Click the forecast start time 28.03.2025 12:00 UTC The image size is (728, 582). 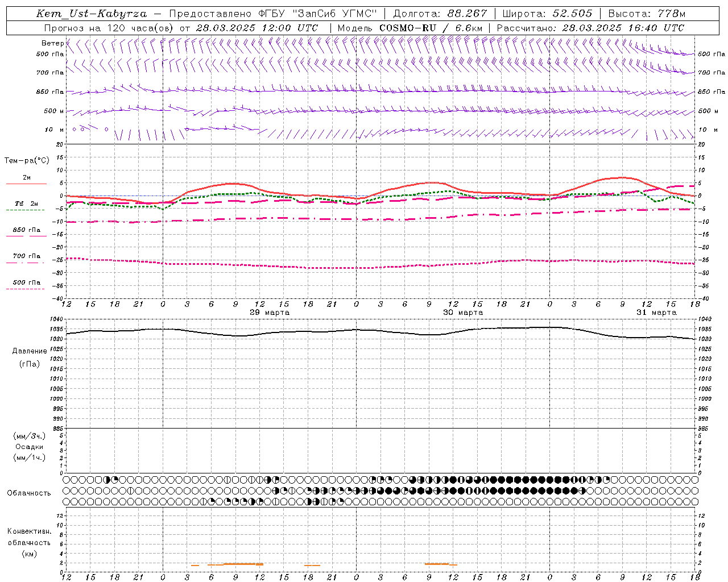click(x=257, y=28)
